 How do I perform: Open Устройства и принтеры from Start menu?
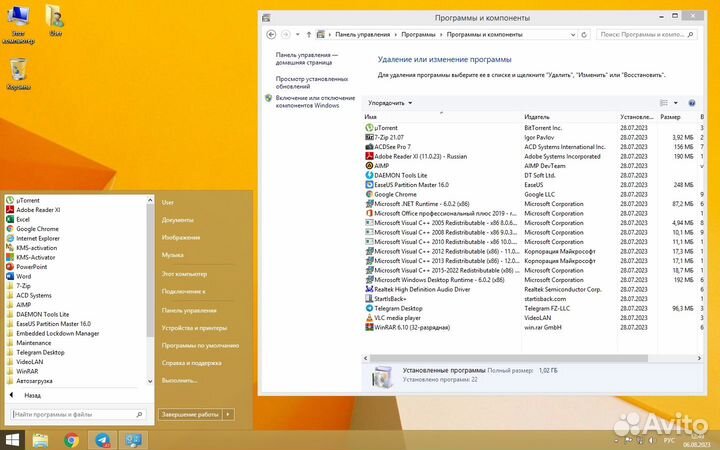[194, 328]
